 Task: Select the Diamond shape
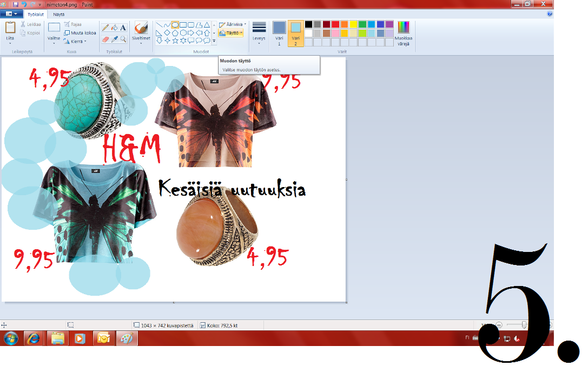[x=167, y=33]
